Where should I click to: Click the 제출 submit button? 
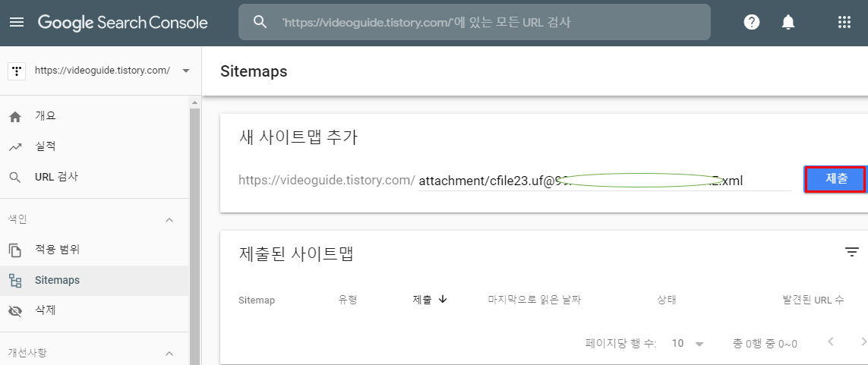coord(836,179)
